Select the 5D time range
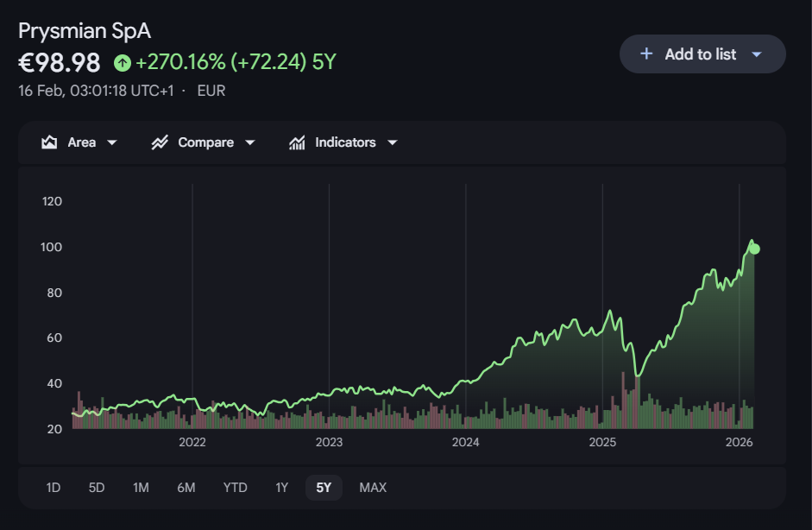 pyautogui.click(x=97, y=488)
